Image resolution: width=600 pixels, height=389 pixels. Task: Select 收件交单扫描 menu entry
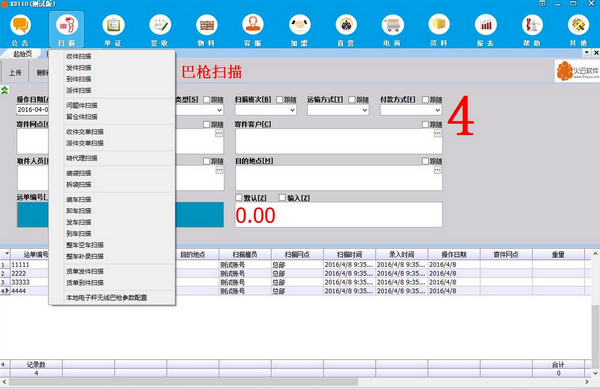(x=85, y=132)
